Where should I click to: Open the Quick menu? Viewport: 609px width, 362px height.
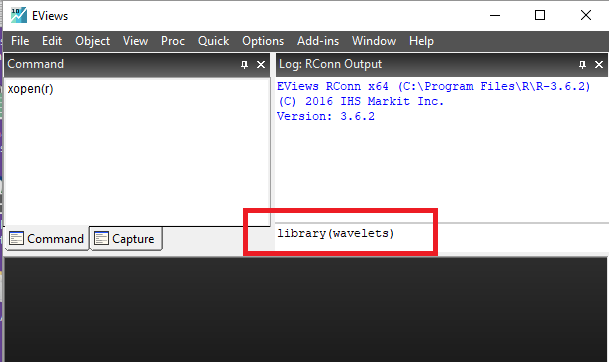click(213, 41)
